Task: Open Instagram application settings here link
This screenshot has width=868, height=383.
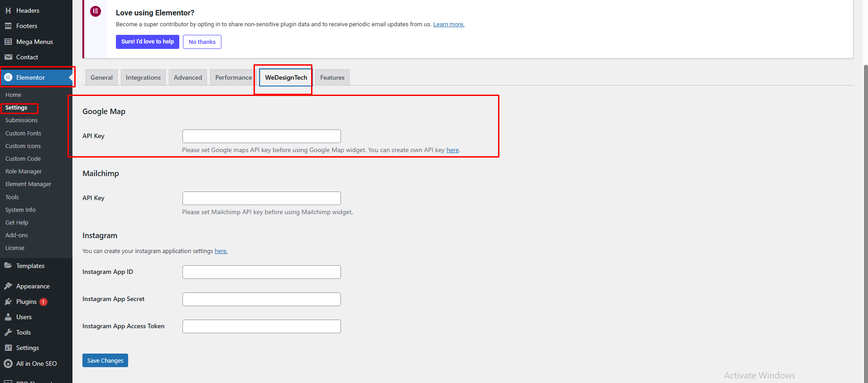Action: click(x=221, y=251)
